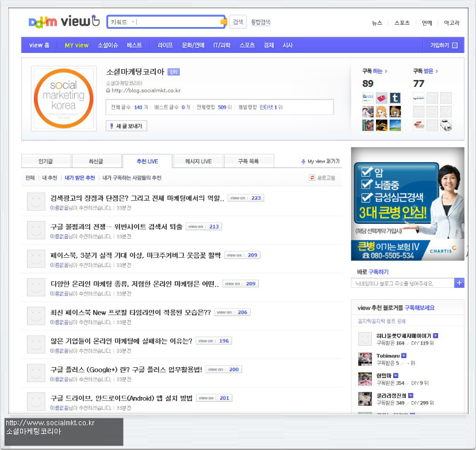This screenshot has width=476, height=450.
Task: Open article 검색광고의 장점과 단점은?
Action: point(137,198)
